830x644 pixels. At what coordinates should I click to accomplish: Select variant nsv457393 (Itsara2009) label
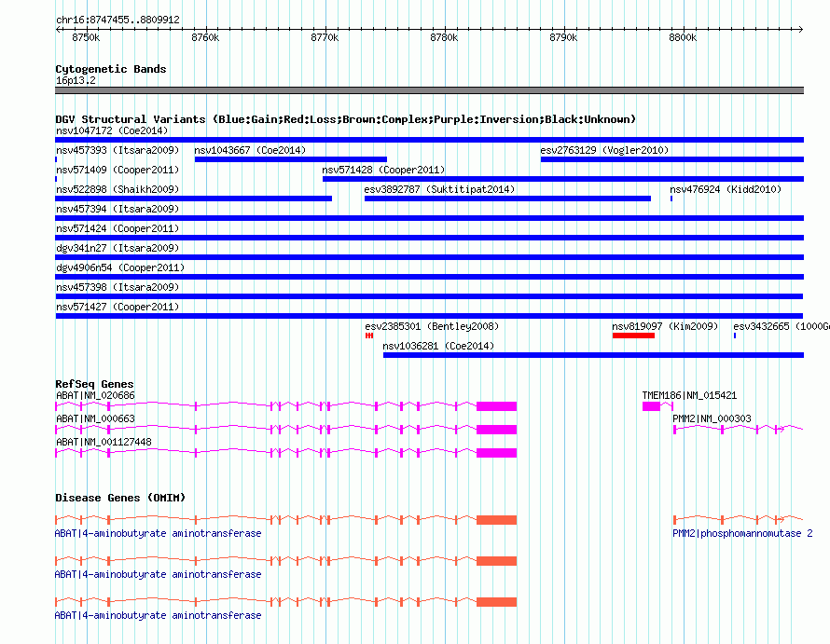point(118,150)
